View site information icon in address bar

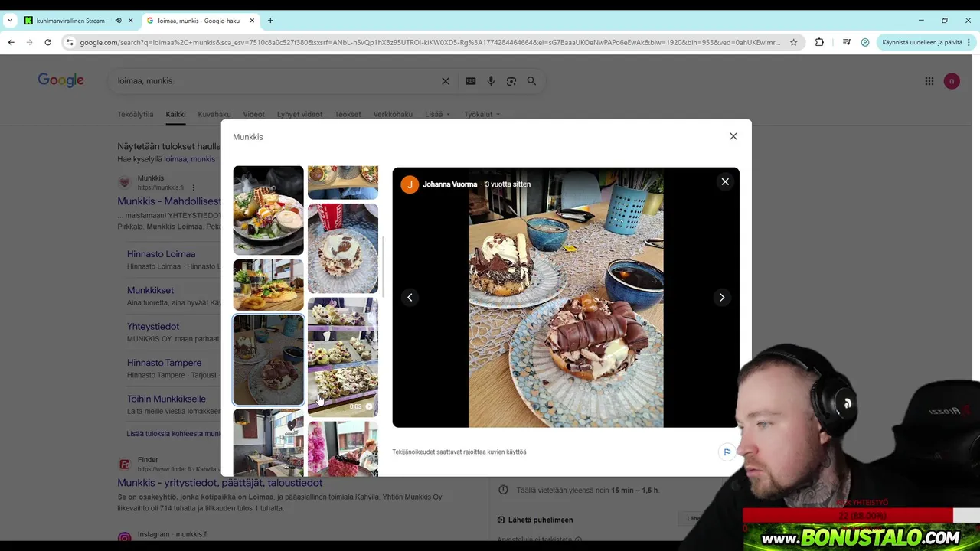point(70,42)
